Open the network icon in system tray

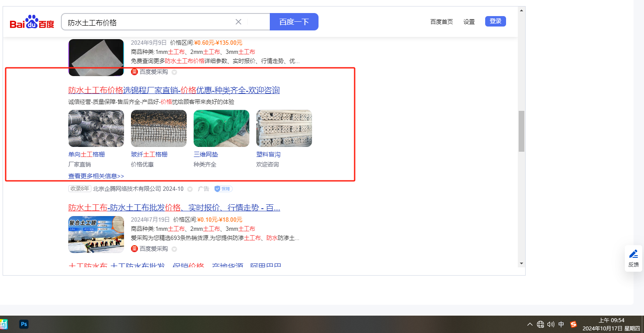(540, 324)
